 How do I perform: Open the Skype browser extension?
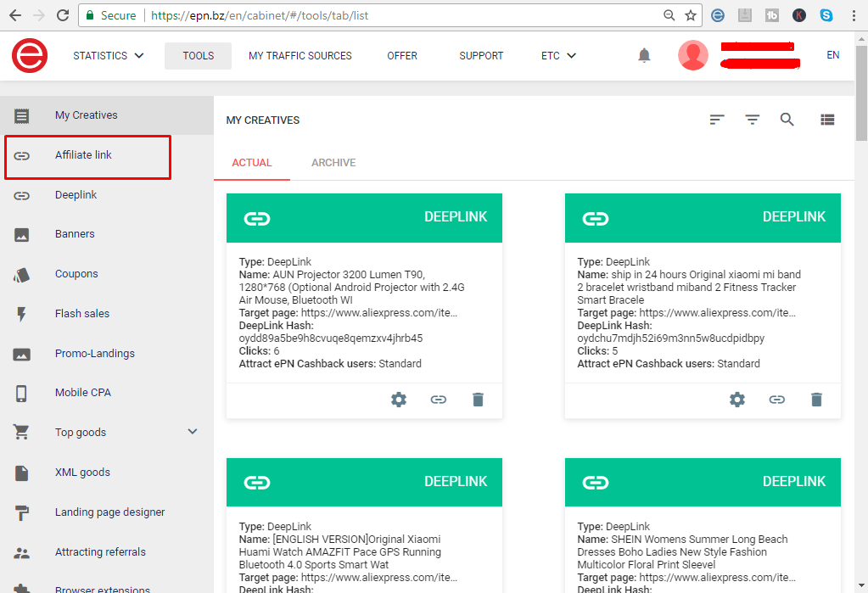coord(826,15)
